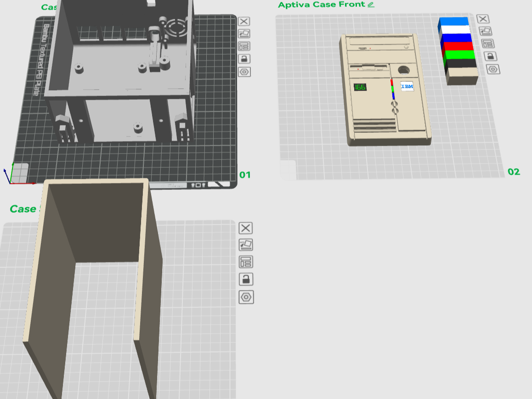Auto-orient objects on plate 01
The height and width of the screenshot is (399, 532).
point(244,34)
